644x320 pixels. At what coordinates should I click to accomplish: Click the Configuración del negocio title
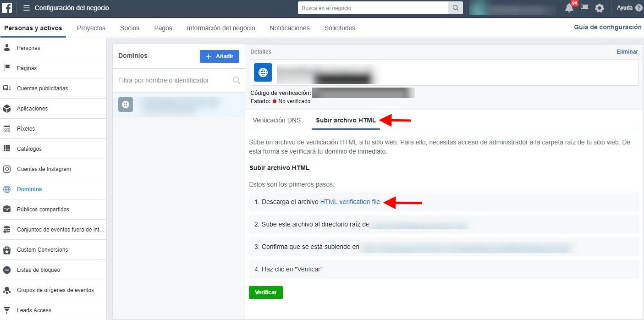(72, 8)
